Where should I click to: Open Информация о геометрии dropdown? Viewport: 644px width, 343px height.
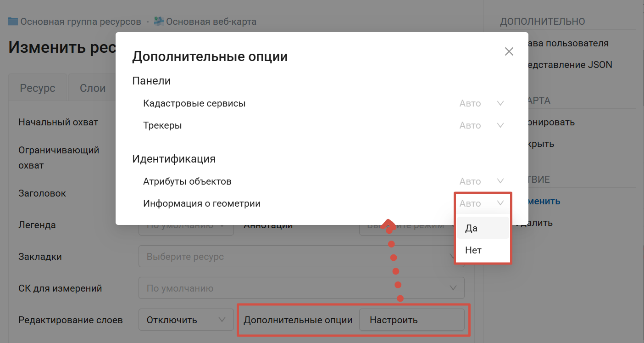tap(482, 203)
